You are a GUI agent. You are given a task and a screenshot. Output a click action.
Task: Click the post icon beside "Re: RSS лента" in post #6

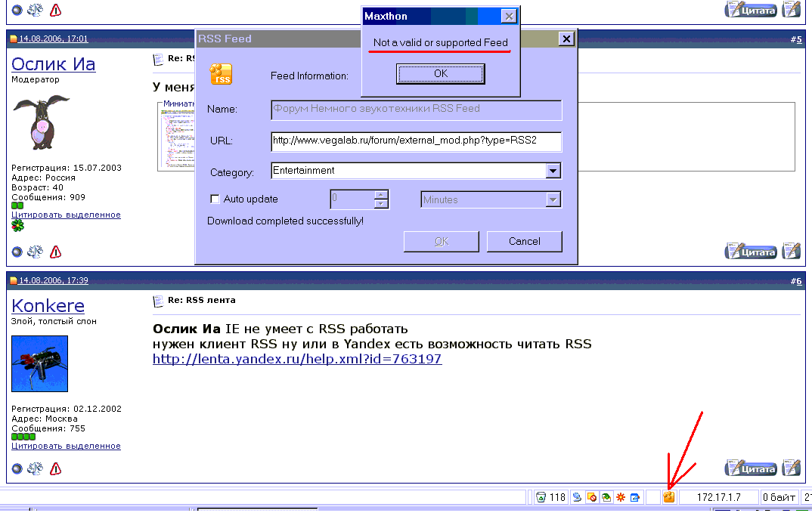point(158,301)
